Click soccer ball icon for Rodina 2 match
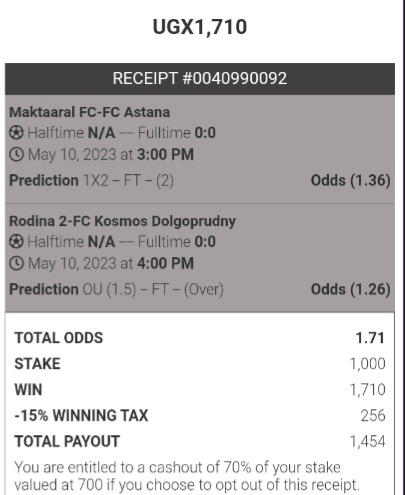Image resolution: width=405 pixels, height=495 pixels. point(16,242)
